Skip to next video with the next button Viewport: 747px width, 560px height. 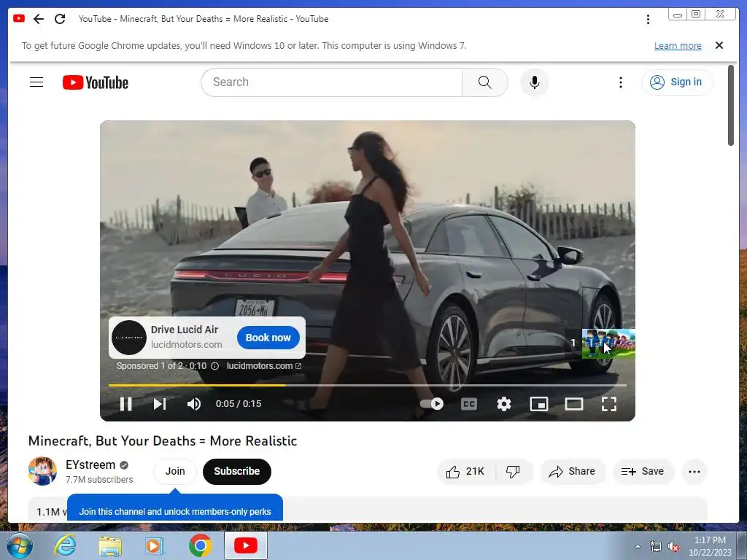(x=160, y=404)
